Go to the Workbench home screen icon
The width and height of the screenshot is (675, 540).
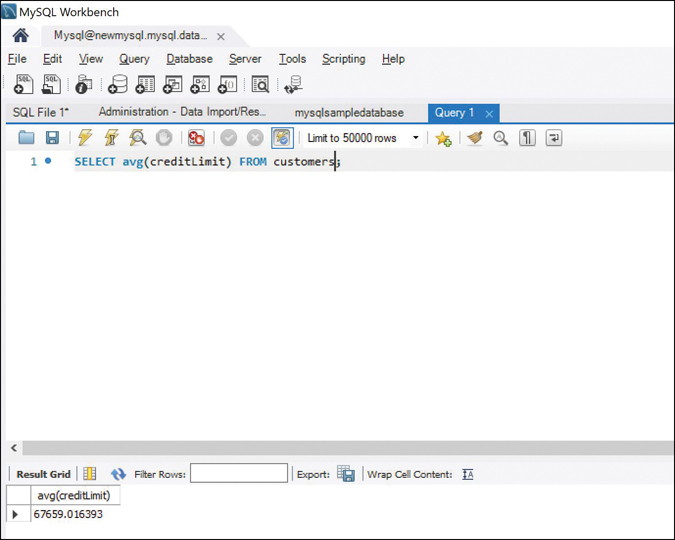[20, 35]
